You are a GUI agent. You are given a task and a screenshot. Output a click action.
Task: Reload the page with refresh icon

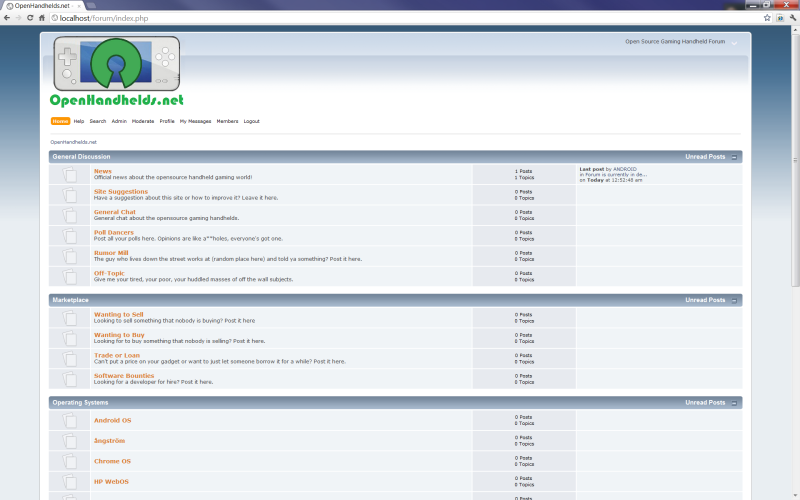(30, 18)
